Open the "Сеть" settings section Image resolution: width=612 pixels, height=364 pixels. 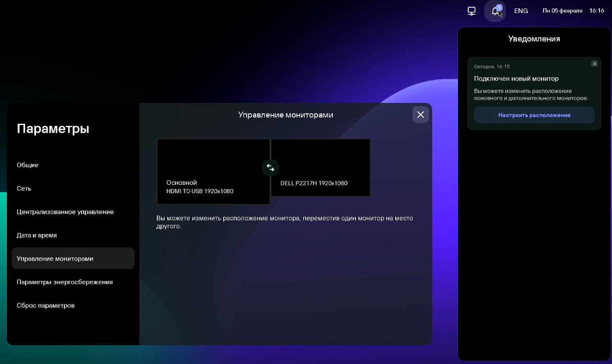[x=23, y=189]
